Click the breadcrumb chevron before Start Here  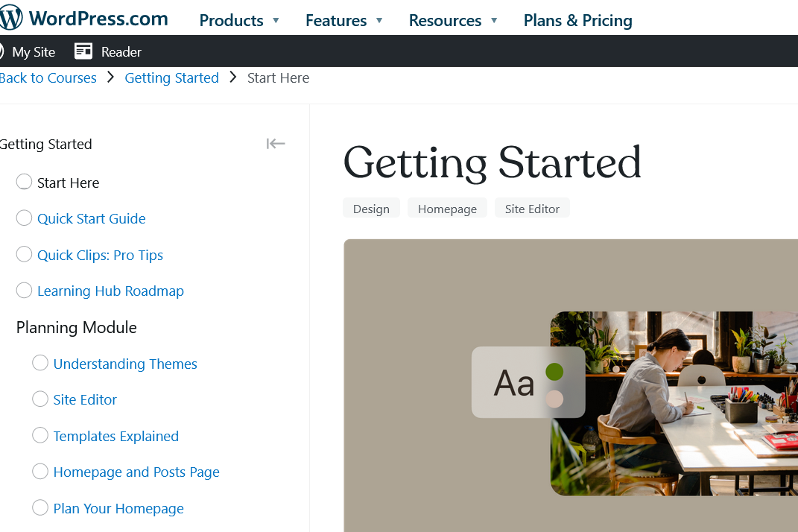(x=233, y=77)
